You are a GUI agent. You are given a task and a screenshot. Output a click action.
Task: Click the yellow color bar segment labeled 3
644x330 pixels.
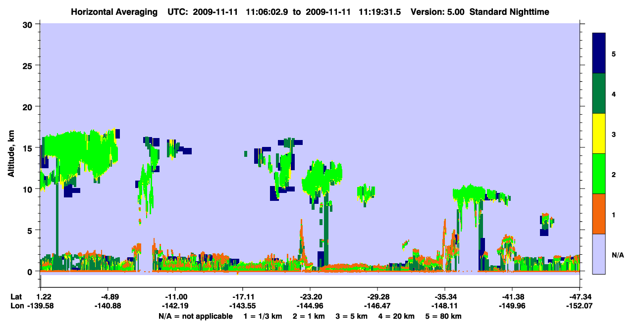[x=599, y=134]
